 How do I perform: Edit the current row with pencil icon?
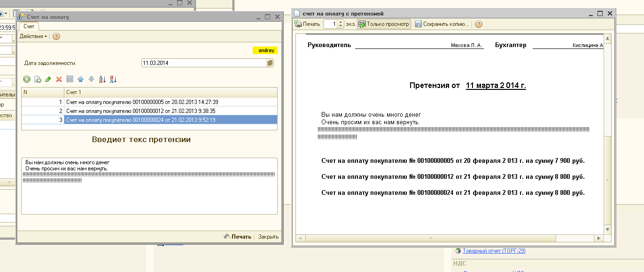[48, 80]
